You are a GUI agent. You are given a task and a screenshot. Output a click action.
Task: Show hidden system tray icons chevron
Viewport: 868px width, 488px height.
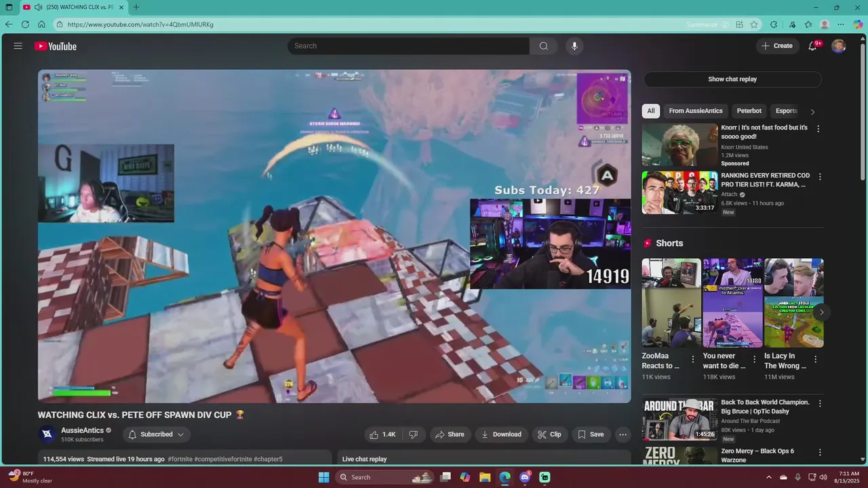[769, 477]
